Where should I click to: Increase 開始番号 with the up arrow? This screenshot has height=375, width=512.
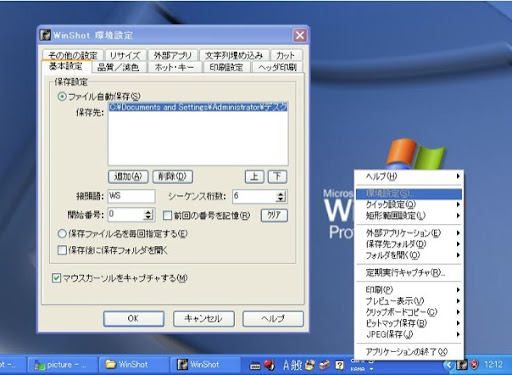click(148, 212)
